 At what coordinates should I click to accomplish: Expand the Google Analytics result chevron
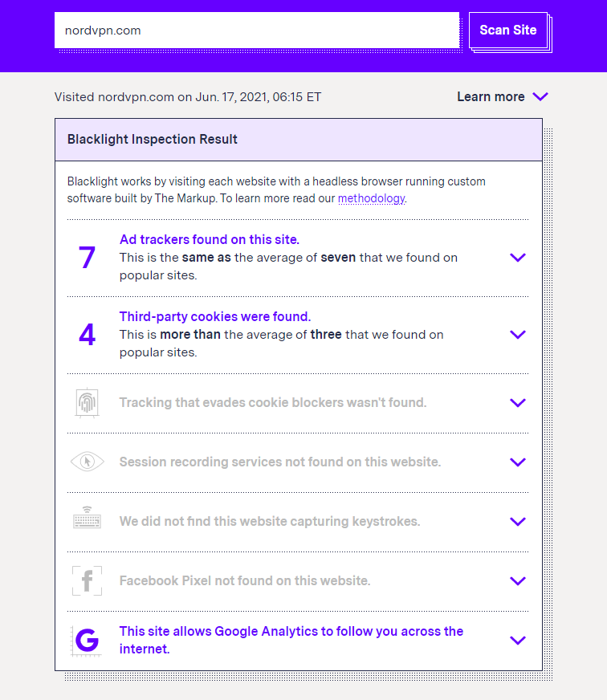pos(518,641)
